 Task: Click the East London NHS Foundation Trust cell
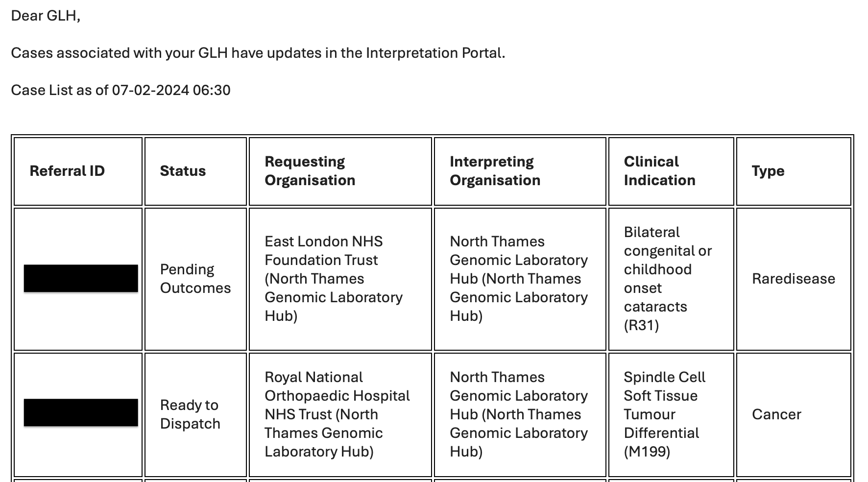[x=333, y=279]
